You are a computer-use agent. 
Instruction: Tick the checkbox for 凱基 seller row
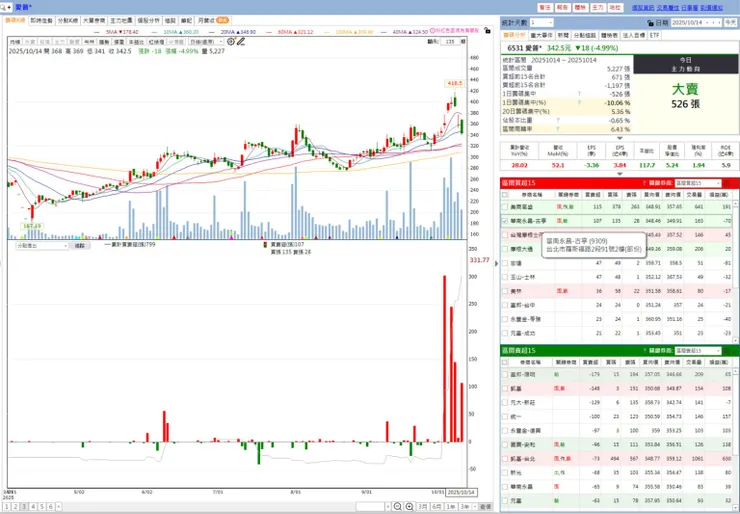(x=505, y=388)
